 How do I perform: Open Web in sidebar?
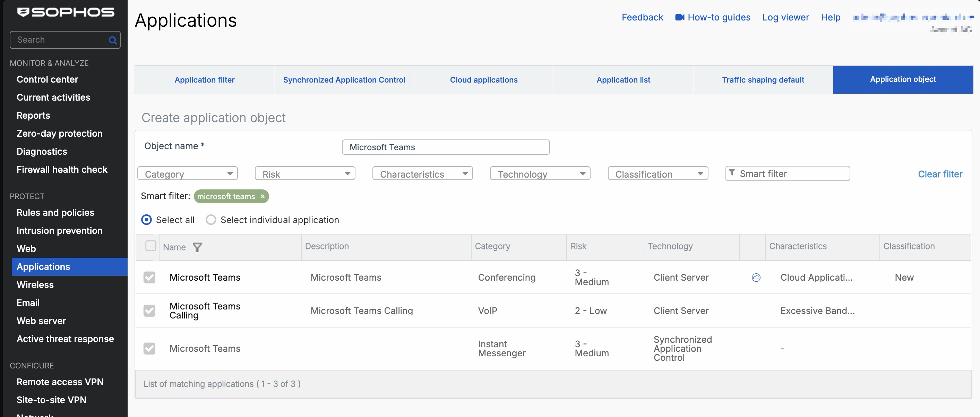pos(26,249)
